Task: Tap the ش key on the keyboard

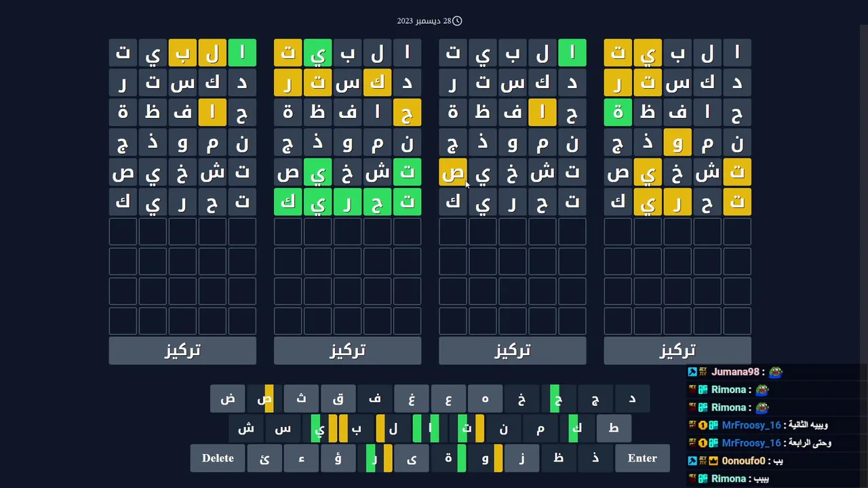Action: coord(246,428)
